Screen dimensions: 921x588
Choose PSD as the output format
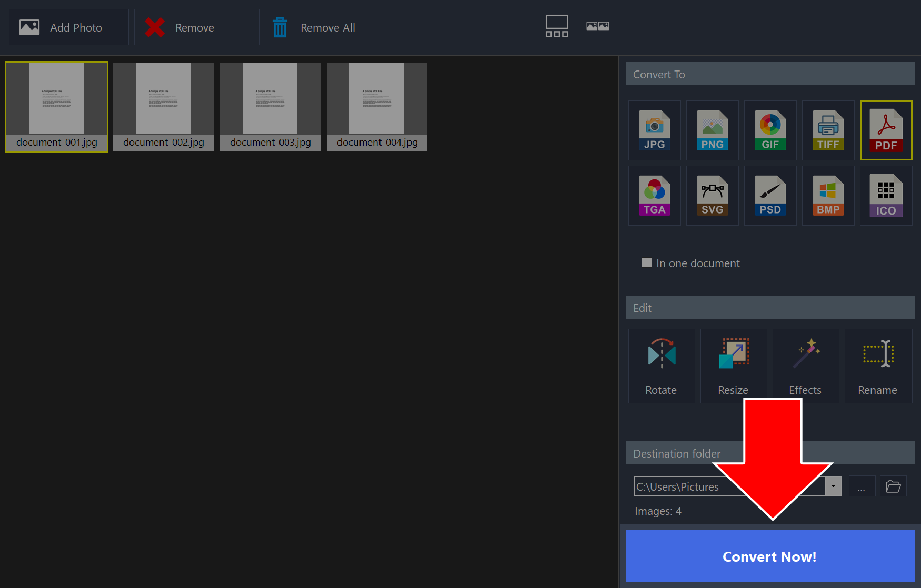tap(770, 196)
